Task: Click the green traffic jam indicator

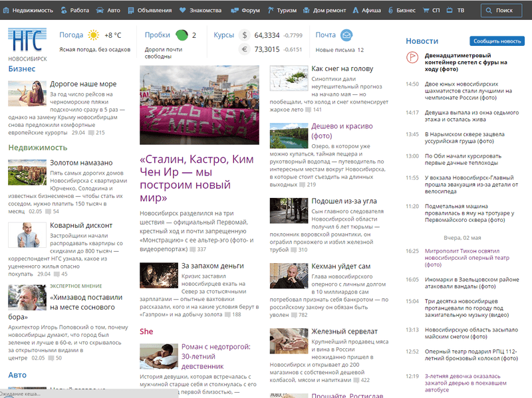Action: [x=182, y=35]
